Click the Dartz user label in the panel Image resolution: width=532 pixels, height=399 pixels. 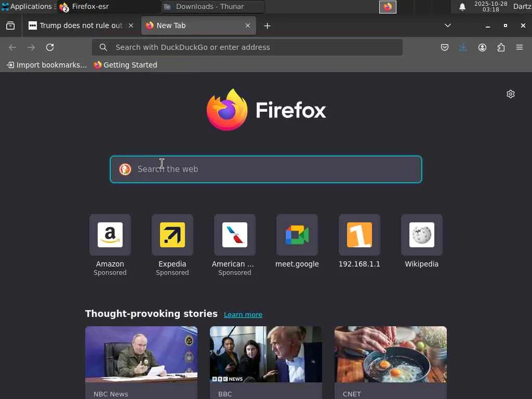[522, 7]
